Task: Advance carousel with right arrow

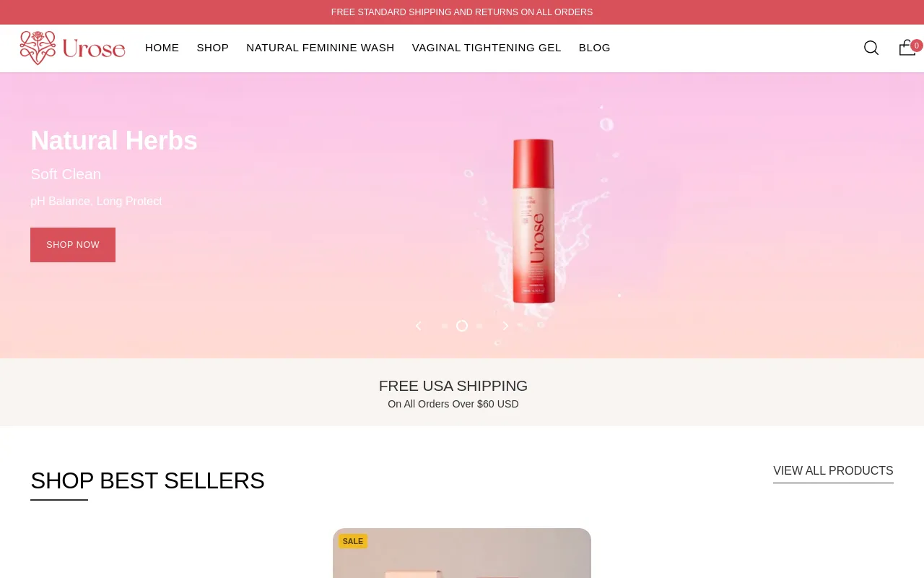Action: 505,326
